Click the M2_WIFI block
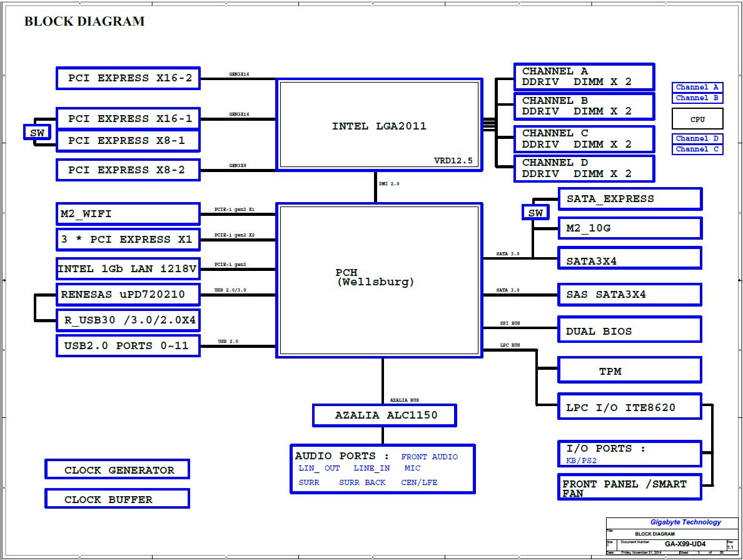 tap(128, 214)
